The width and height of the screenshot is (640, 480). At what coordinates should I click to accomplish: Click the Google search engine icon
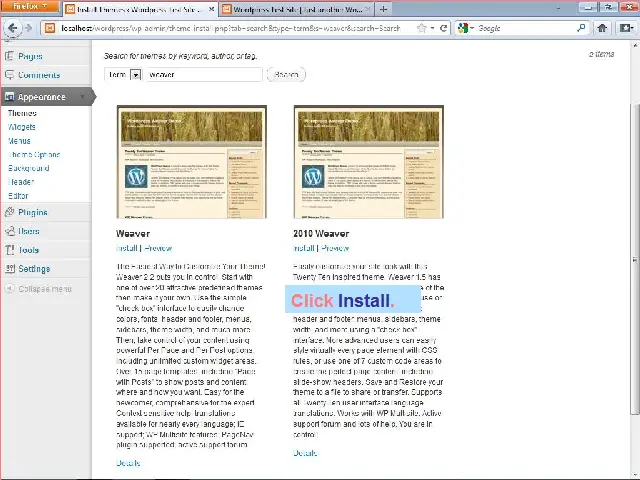463,28
